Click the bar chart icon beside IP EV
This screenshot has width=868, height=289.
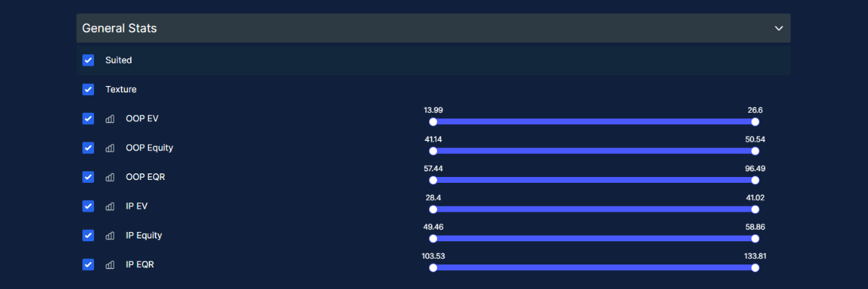111,207
